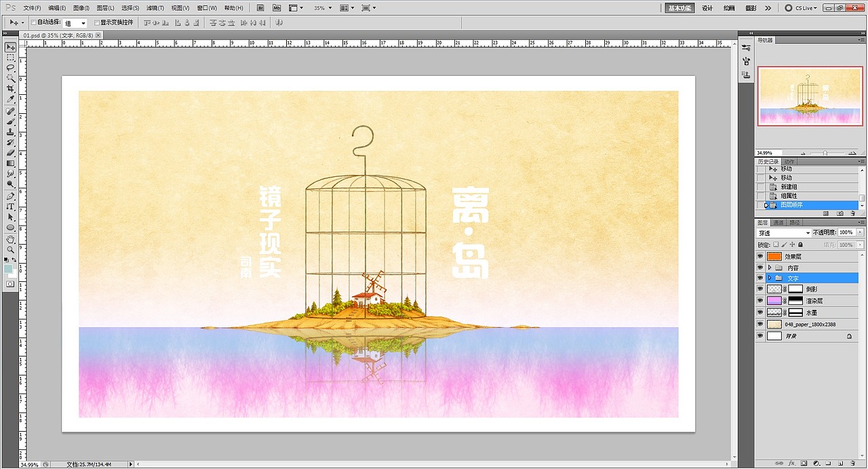
Task: Enable the 显示变换控件 checkbox
Action: coord(96,22)
